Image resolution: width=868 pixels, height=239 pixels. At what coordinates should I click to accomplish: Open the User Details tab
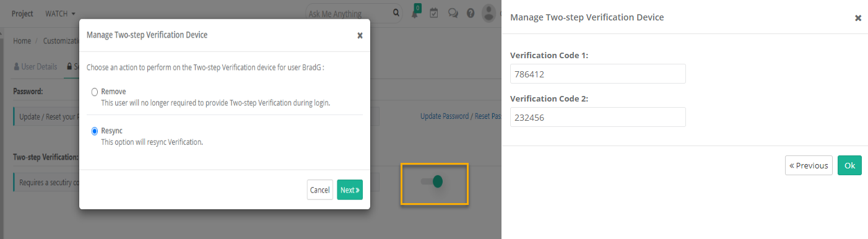coord(35,66)
